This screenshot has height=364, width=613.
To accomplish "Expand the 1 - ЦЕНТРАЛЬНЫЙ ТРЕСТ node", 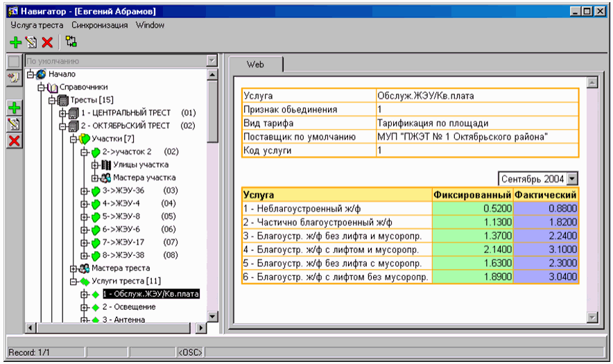I will (62, 114).
